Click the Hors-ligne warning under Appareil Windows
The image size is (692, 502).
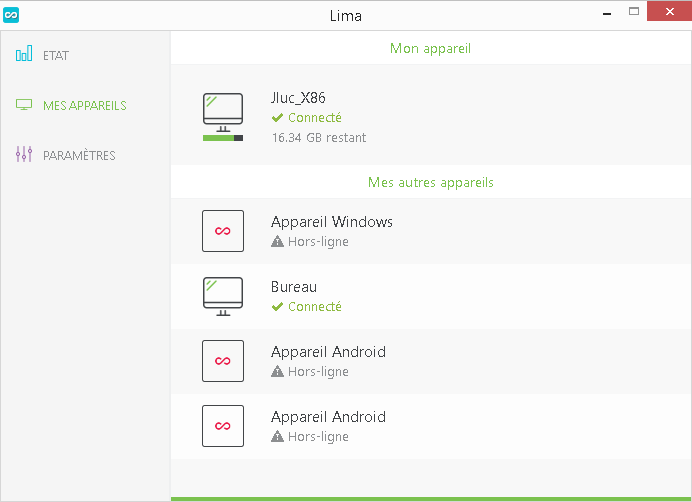pos(310,242)
